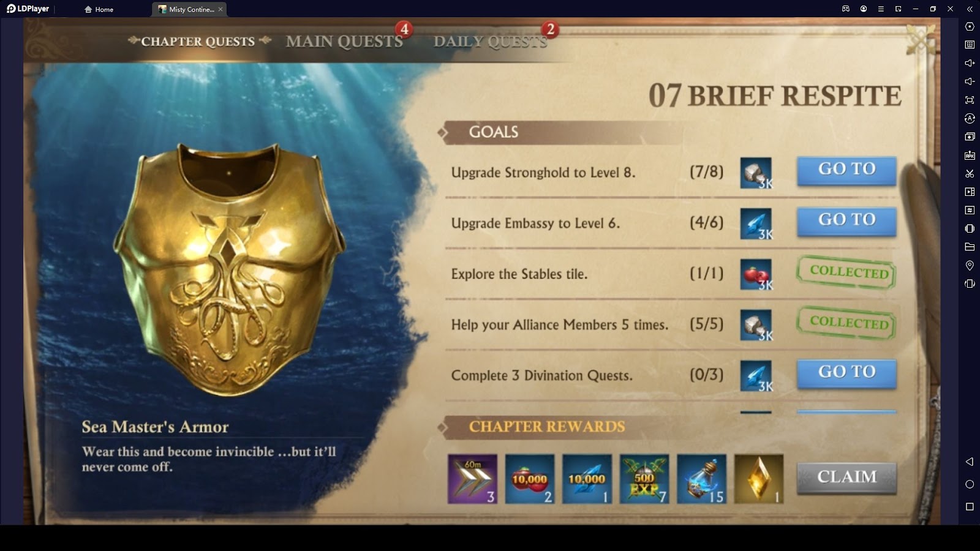Open the LDPlayer Home tab
This screenshot has height=551, width=980.
point(99,9)
